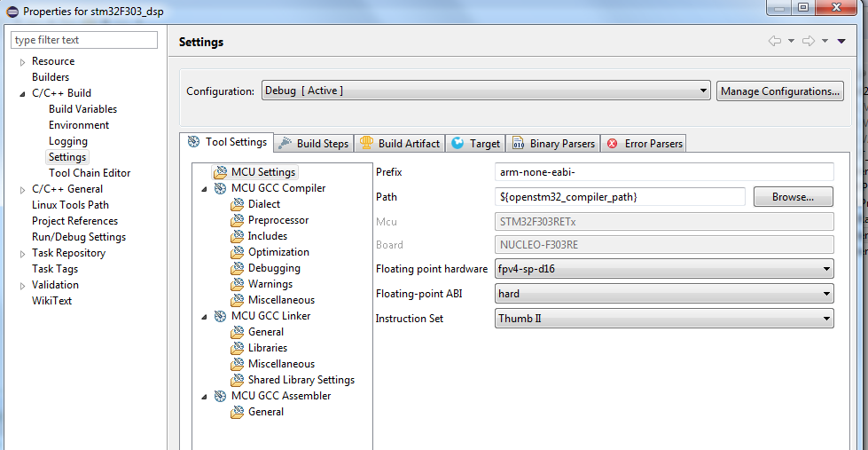Expand the Resource tree node

point(23,62)
